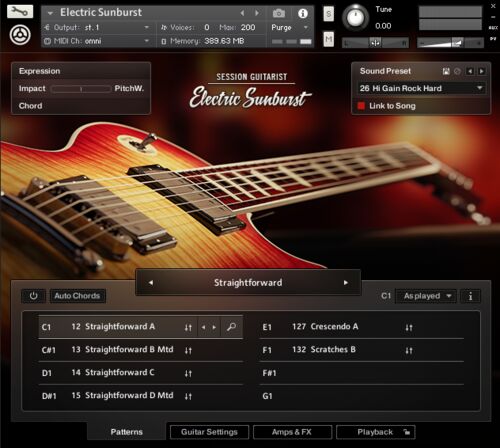Image resolution: width=500 pixels, height=448 pixels.
Task: Click the Straightforward song name display
Action: 248,283
